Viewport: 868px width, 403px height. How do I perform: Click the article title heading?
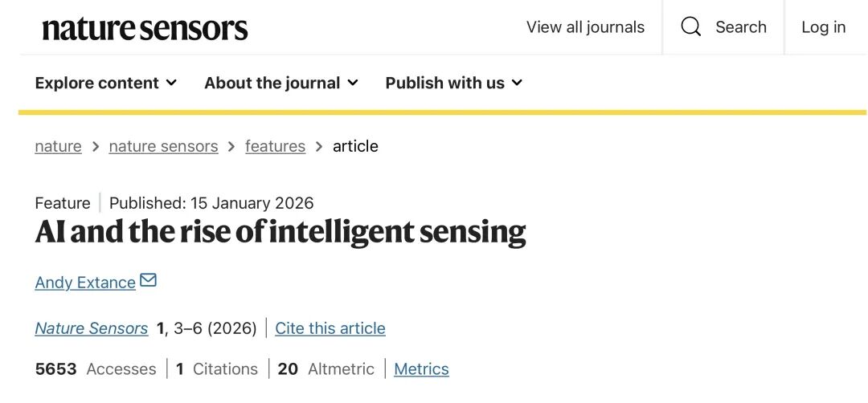pos(280,232)
